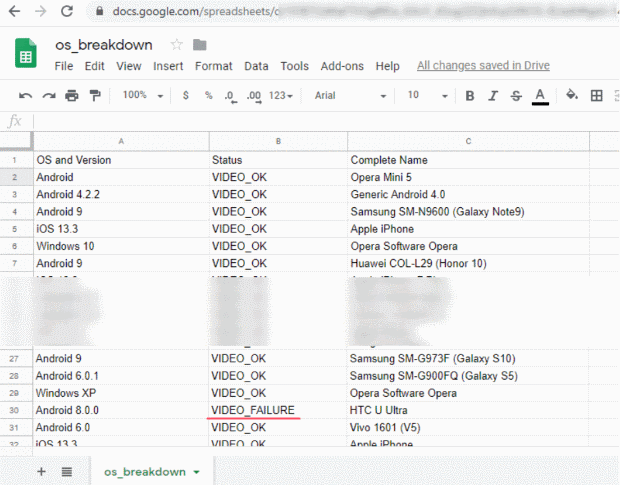Open the font size 10 dropdown
This screenshot has height=485, width=620.
click(428, 95)
